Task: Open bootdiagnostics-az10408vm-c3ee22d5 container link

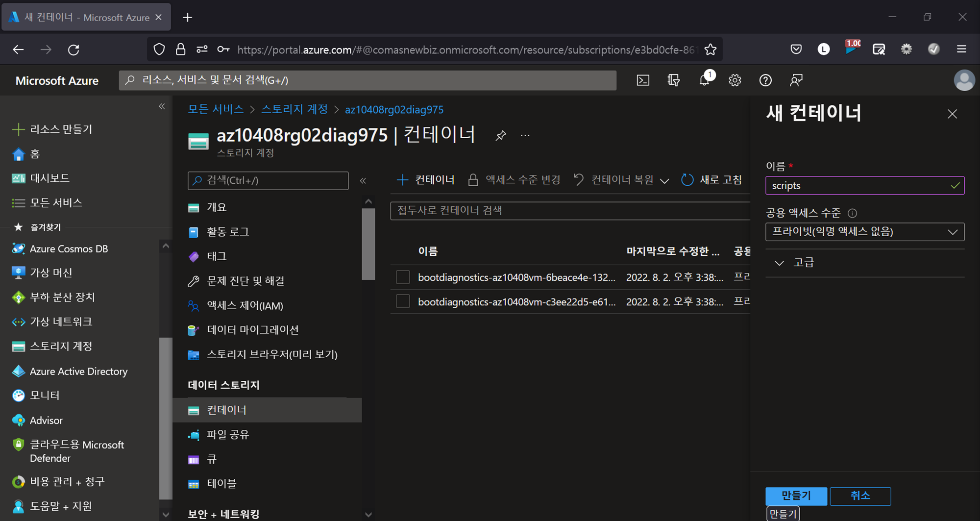Action: pyautogui.click(x=516, y=302)
